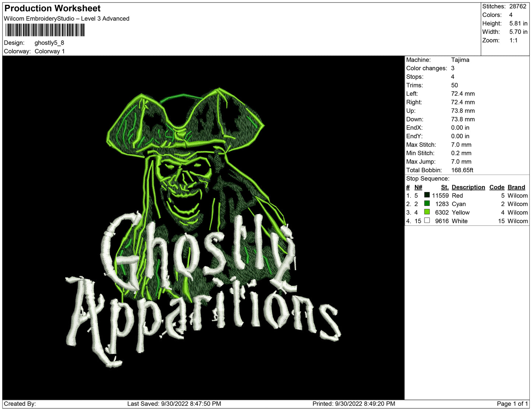Image resolution: width=532 pixels, height=409 pixels.
Task: Click the design name ghostly5_8
Action: tap(49, 43)
